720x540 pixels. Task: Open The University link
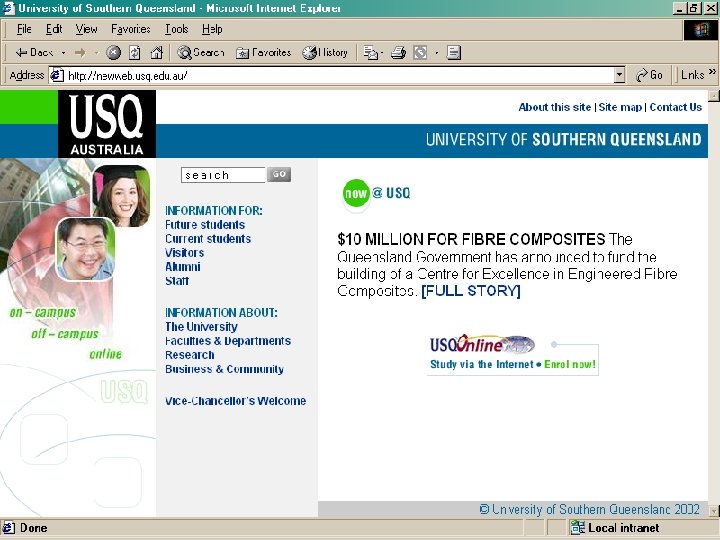point(201,326)
